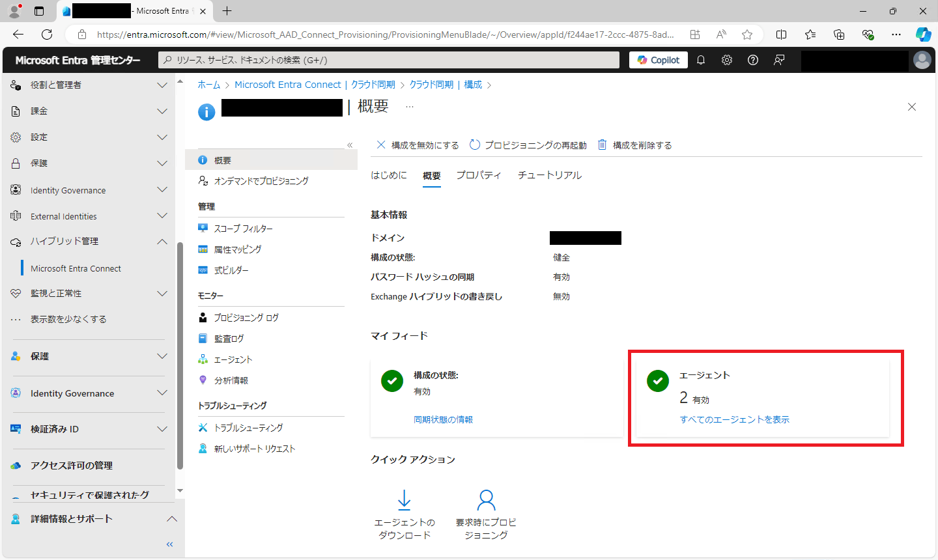Open more options ellipsis beside 概要 title

410,106
